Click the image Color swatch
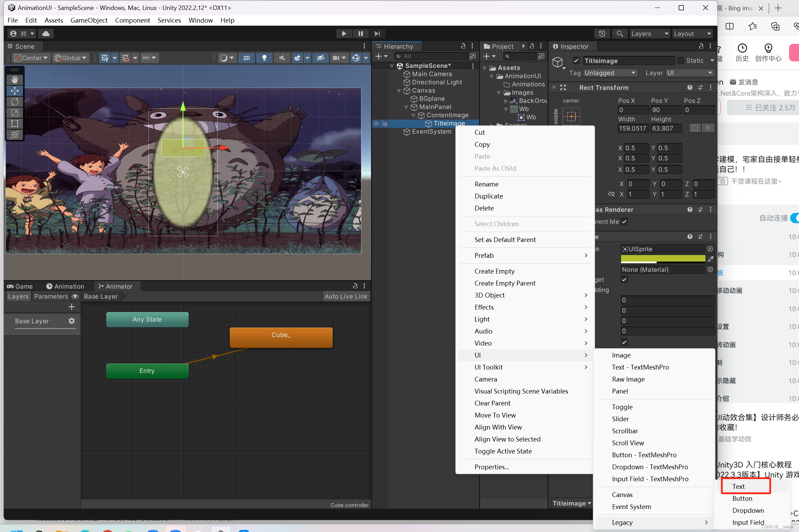This screenshot has height=532, width=799. point(663,259)
